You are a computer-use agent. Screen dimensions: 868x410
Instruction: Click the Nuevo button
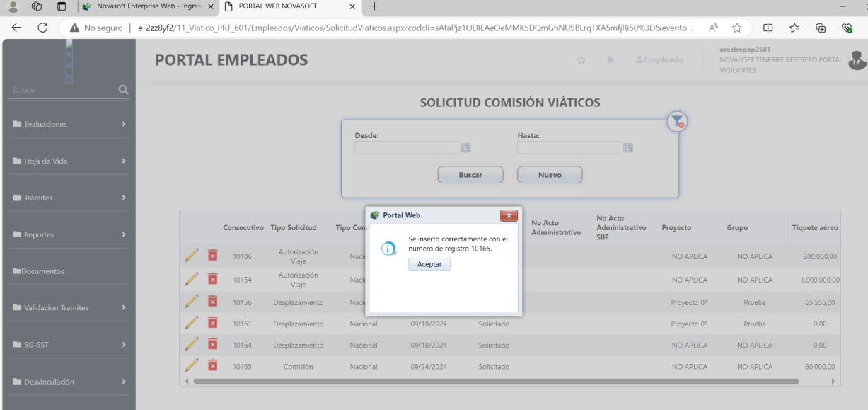click(x=550, y=175)
